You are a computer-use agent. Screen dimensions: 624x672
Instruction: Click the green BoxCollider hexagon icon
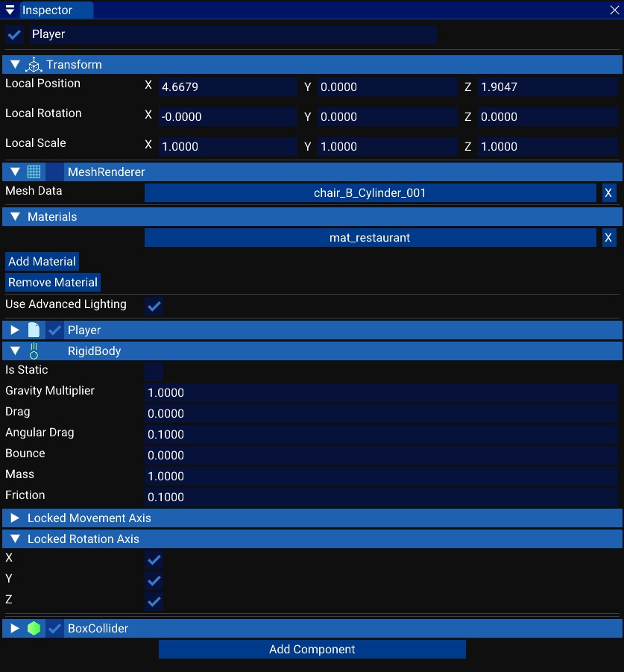(34, 628)
